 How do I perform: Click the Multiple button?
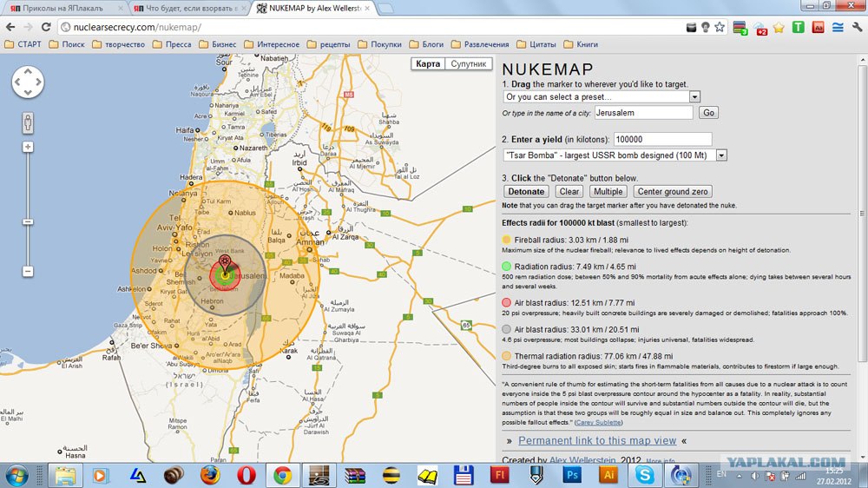[608, 192]
